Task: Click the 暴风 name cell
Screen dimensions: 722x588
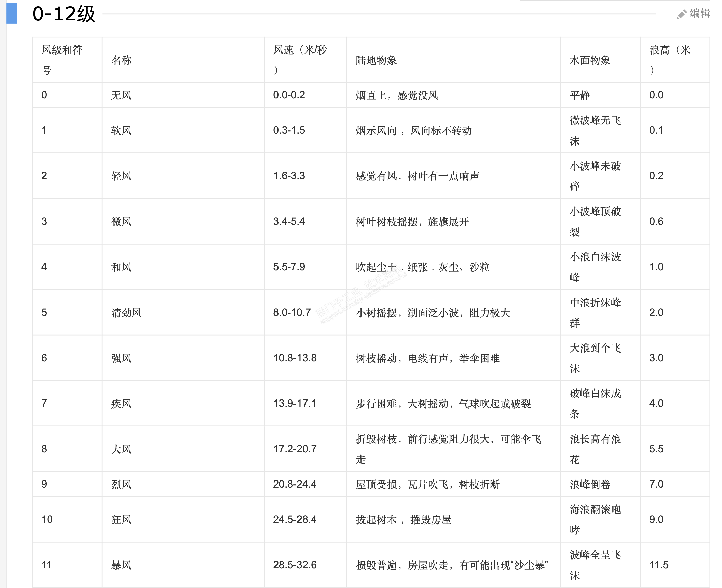Action: tap(121, 565)
